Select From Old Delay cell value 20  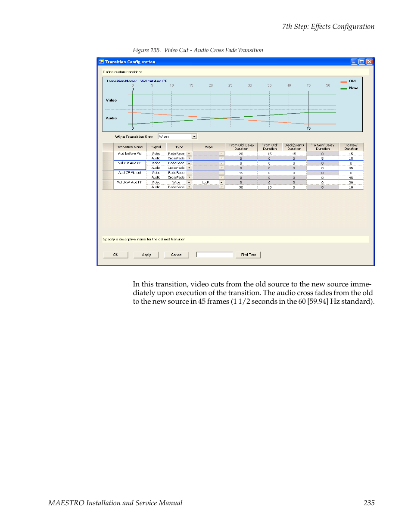pos(241,154)
